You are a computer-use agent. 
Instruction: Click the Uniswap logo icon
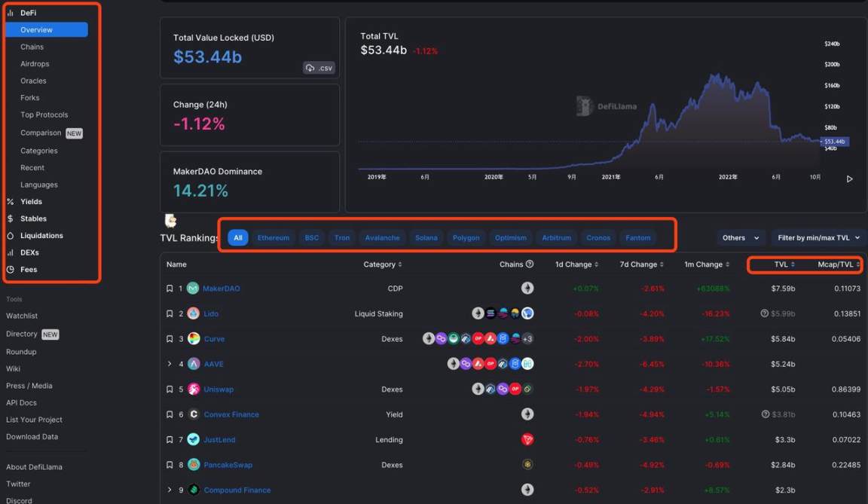(x=194, y=389)
